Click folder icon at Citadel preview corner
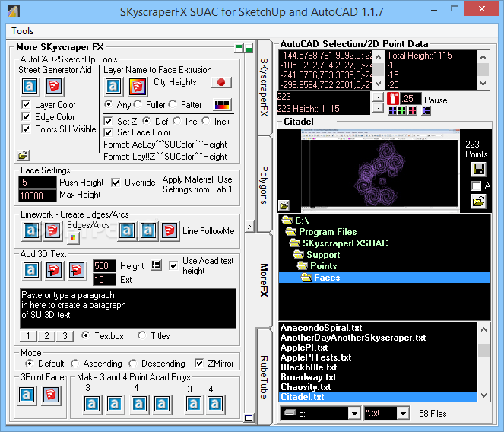The height and width of the screenshot is (432, 504). 284,205
